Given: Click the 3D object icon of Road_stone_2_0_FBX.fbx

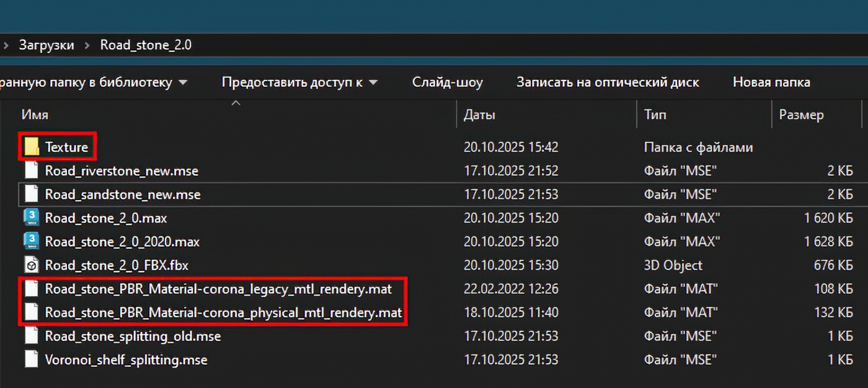Looking at the screenshot, I should click(x=32, y=265).
